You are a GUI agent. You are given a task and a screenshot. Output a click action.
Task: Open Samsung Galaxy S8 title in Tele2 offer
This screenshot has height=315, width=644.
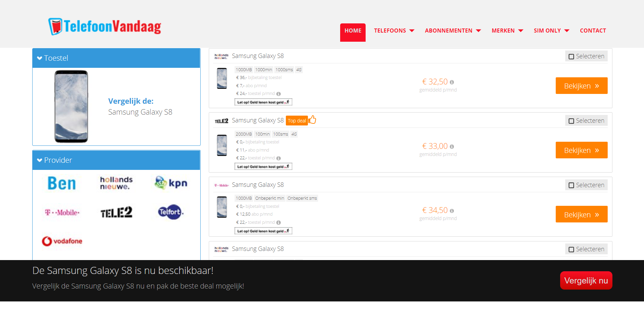coord(258,120)
